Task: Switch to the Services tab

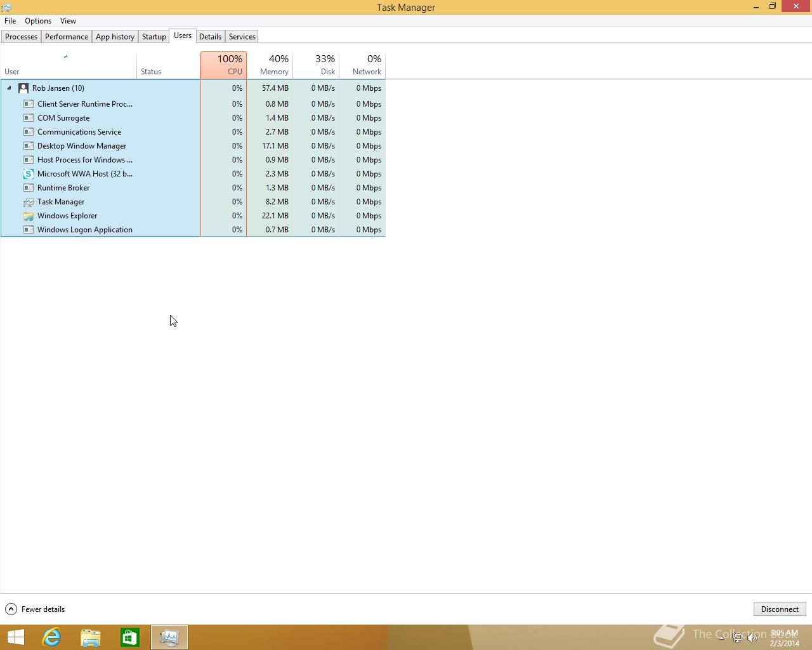Action: click(x=242, y=37)
